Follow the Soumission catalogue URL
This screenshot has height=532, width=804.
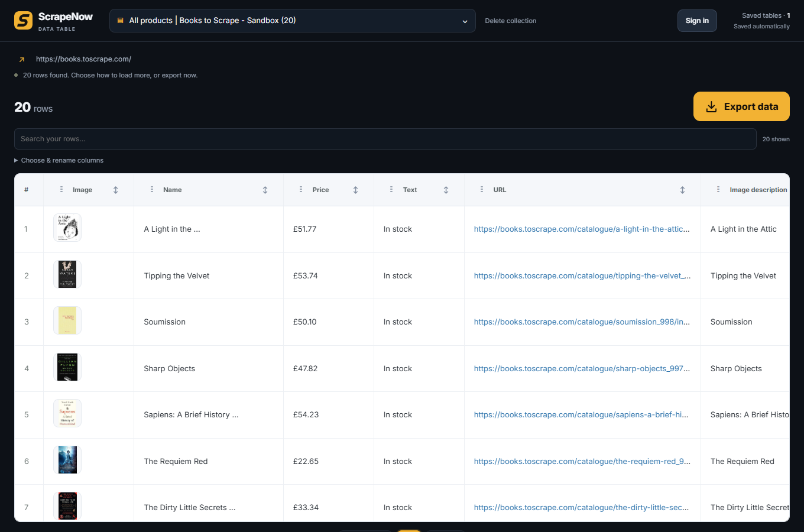click(x=582, y=322)
